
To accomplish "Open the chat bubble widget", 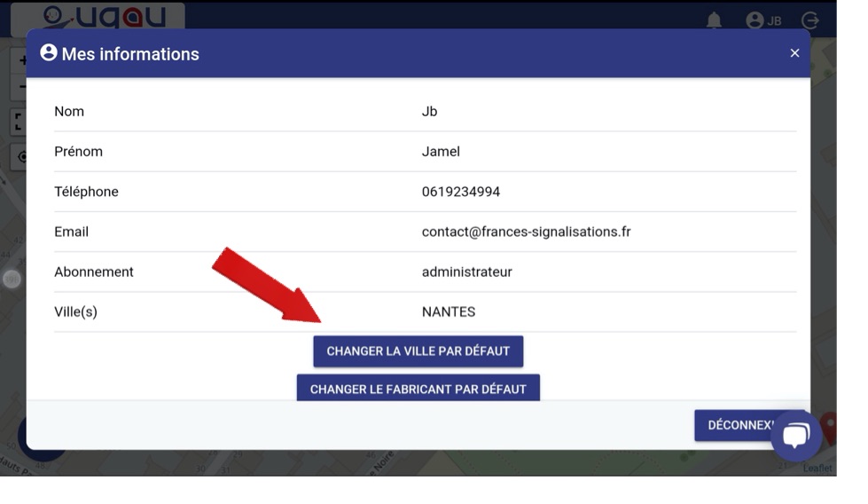I will [x=796, y=436].
